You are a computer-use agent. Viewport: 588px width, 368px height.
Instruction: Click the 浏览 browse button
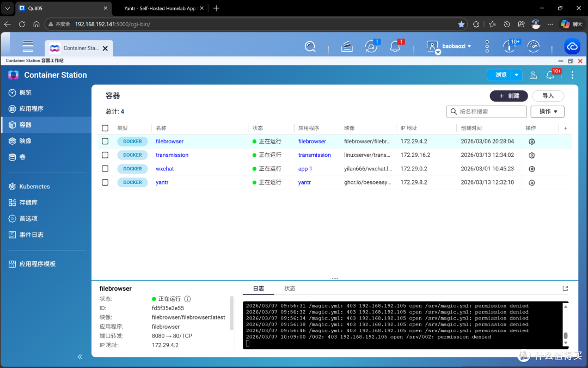click(x=500, y=75)
